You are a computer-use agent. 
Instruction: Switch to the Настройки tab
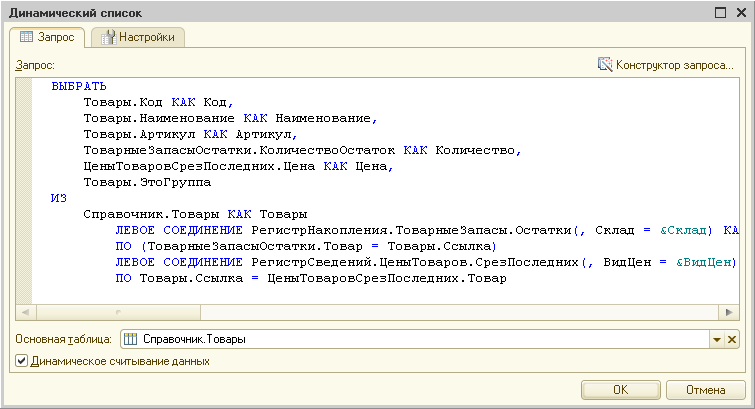coord(138,37)
